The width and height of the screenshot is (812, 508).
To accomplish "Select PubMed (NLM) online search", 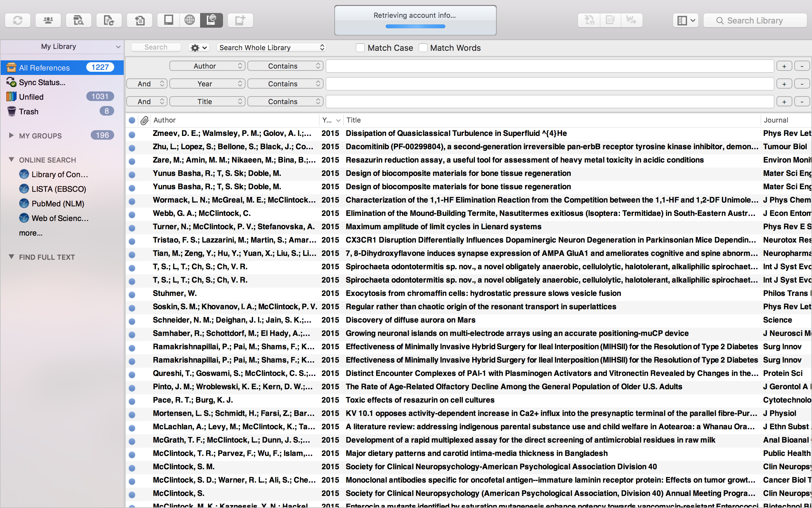I will (x=52, y=203).
